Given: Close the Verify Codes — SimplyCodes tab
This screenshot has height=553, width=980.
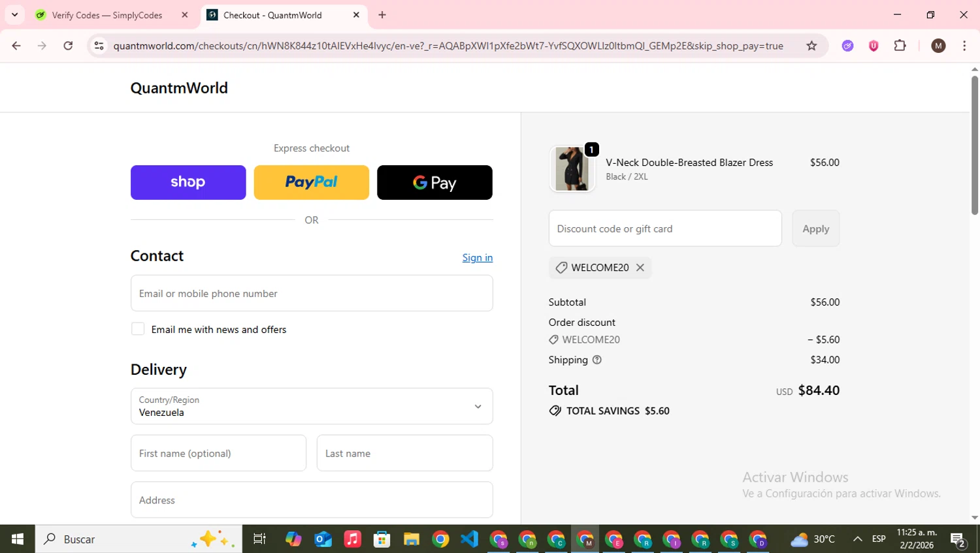Looking at the screenshot, I should 185,15.
